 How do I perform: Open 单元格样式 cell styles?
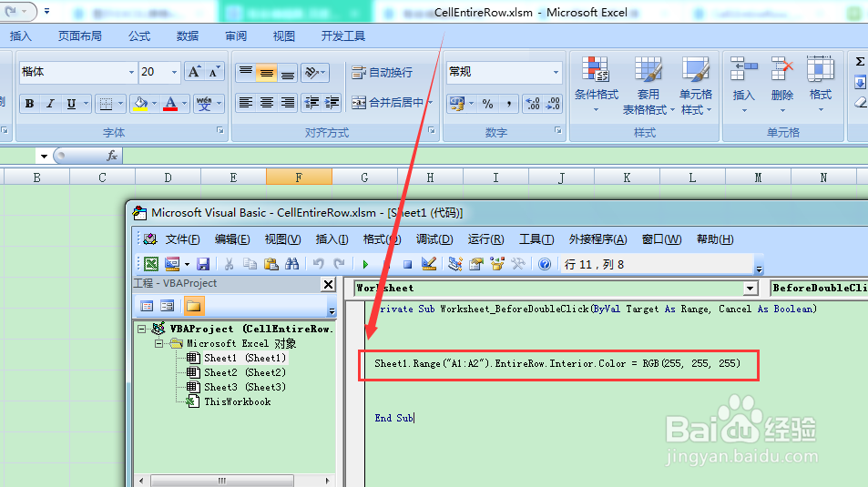696,85
